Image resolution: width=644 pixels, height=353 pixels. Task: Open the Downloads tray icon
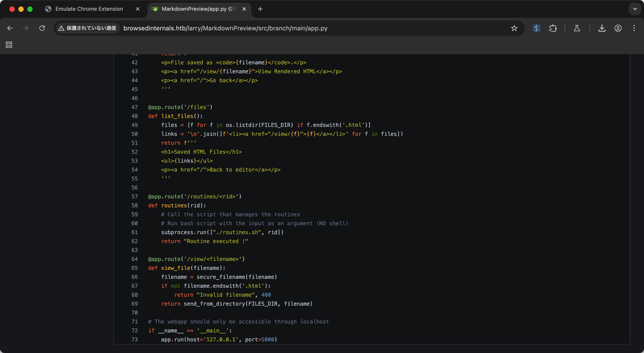[x=602, y=28]
